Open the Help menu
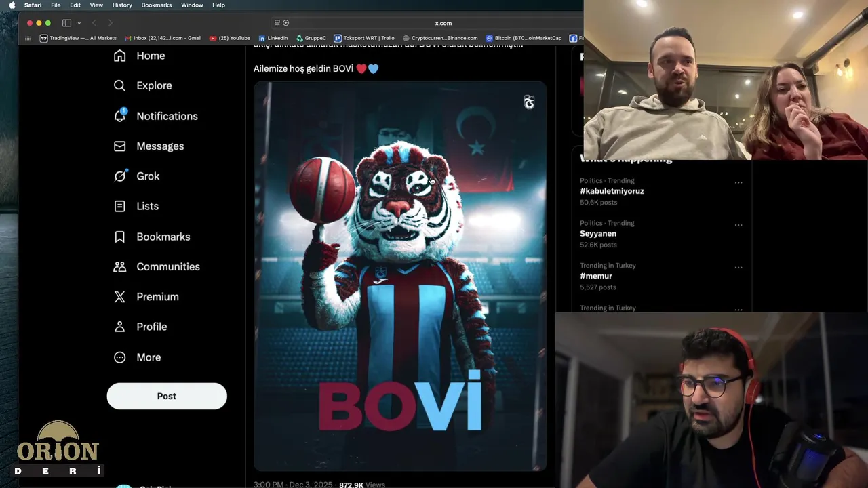868x488 pixels. tap(218, 5)
